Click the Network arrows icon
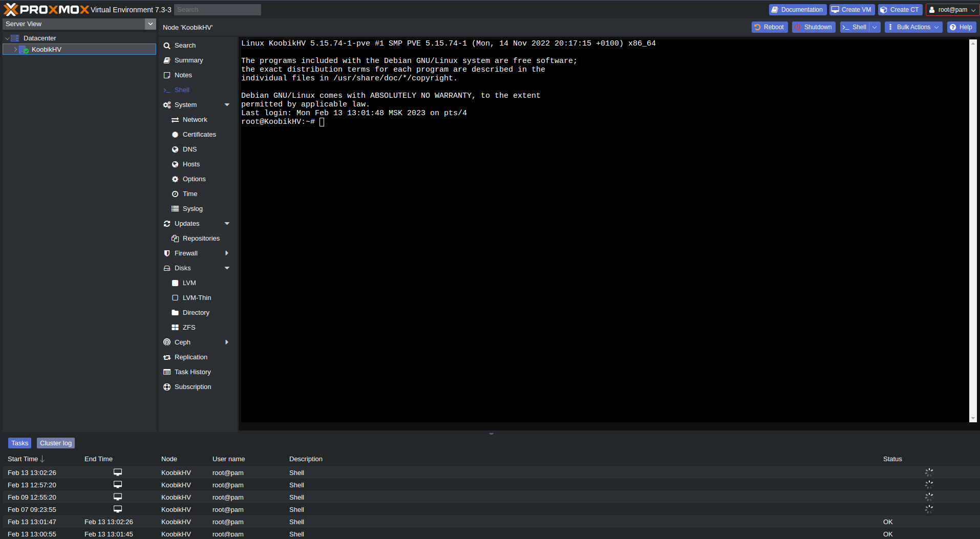Image resolution: width=980 pixels, height=539 pixels. tap(175, 120)
